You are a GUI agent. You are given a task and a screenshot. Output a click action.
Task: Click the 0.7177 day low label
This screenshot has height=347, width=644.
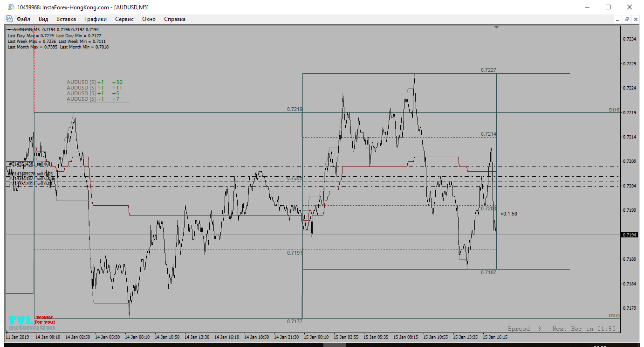(295, 321)
